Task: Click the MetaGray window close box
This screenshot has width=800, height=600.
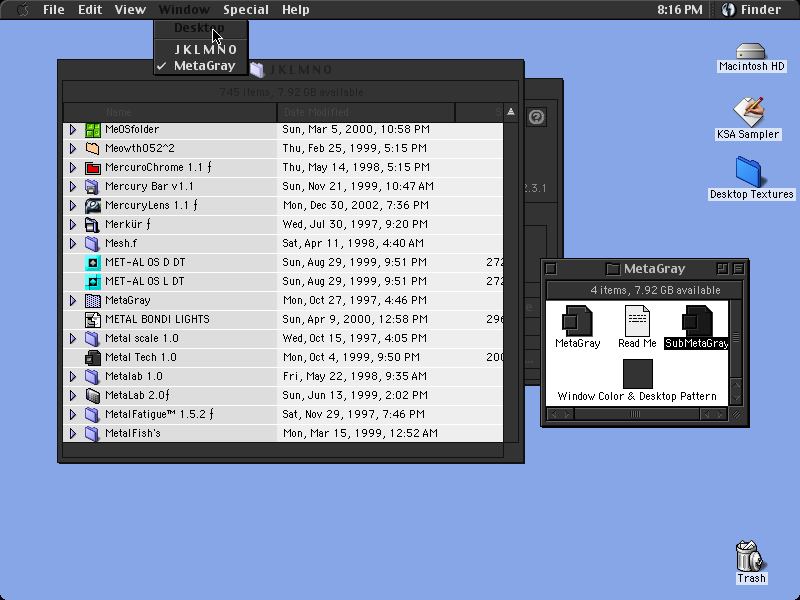Action: pos(551,268)
